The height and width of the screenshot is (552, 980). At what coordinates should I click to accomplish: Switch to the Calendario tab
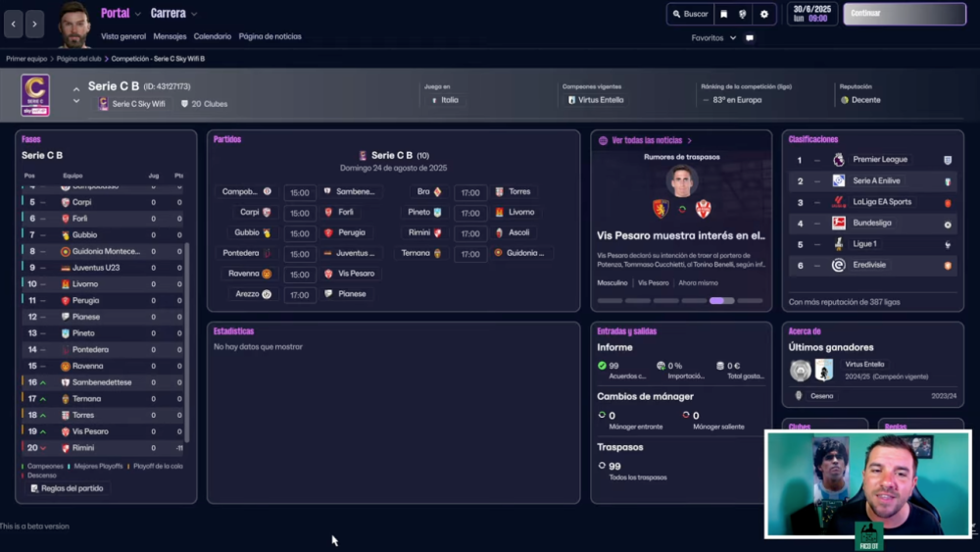[x=212, y=36]
